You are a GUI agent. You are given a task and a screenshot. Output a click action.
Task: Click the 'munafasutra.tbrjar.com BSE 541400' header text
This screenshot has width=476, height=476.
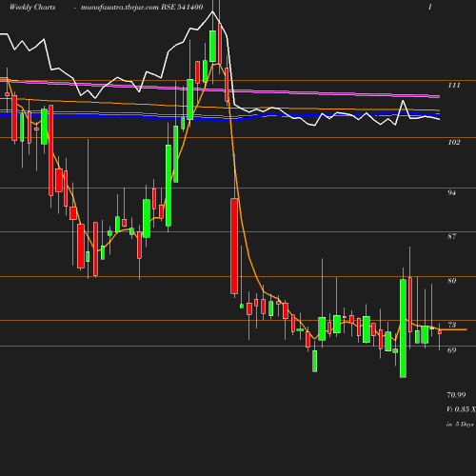coord(142,7)
